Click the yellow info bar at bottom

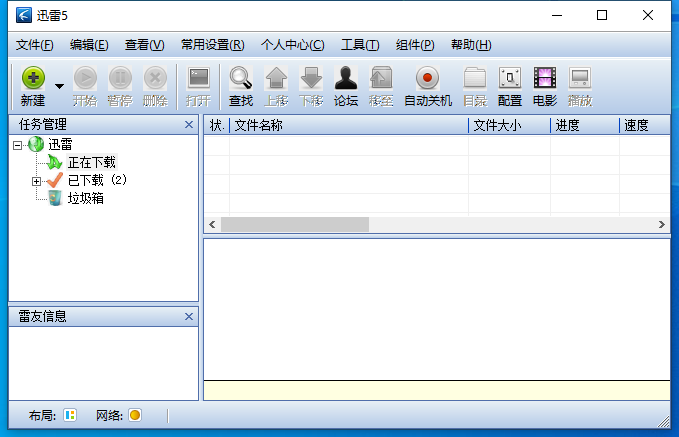[x=436, y=391]
